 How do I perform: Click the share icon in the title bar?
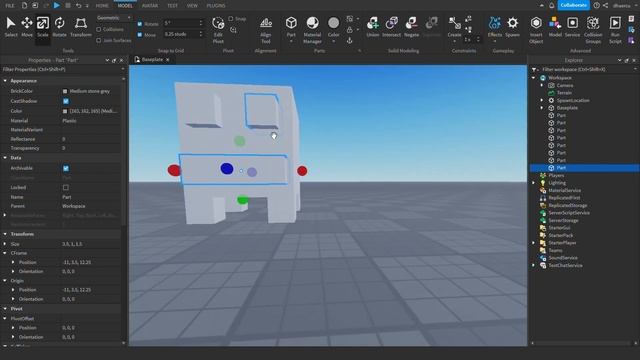click(x=605, y=6)
